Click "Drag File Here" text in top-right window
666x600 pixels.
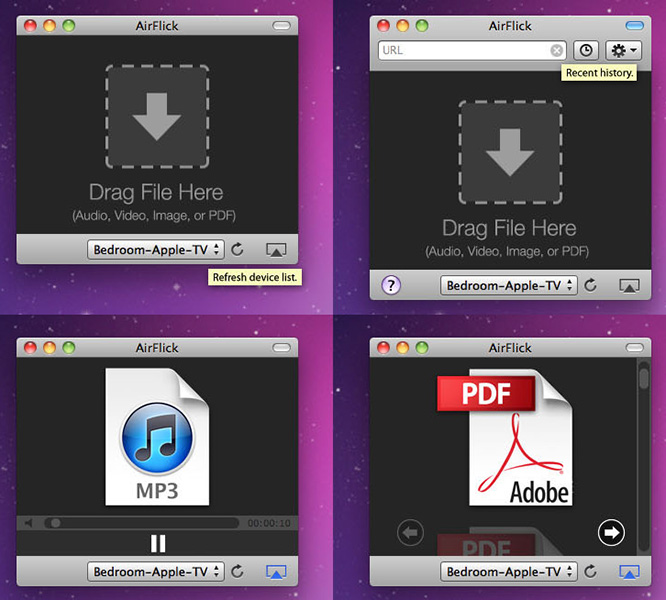point(509,228)
